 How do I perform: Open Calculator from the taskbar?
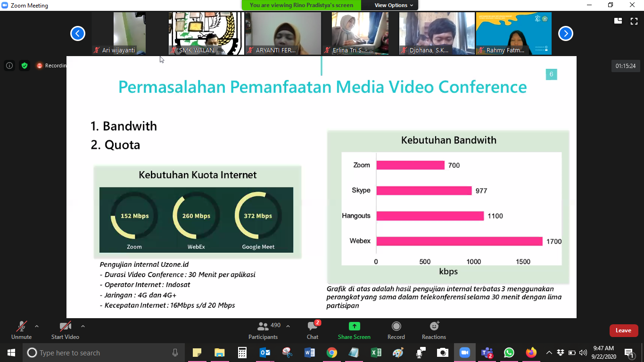tap(242, 353)
